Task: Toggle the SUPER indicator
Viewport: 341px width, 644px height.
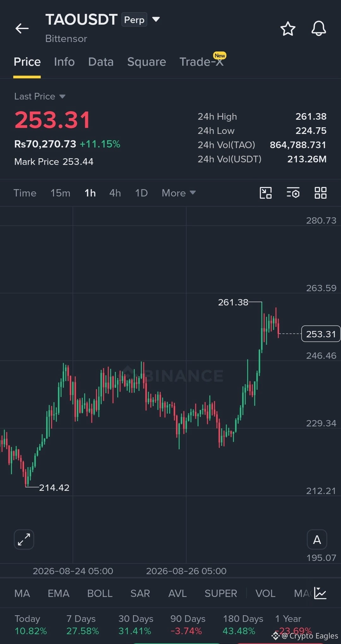Action: (x=221, y=593)
